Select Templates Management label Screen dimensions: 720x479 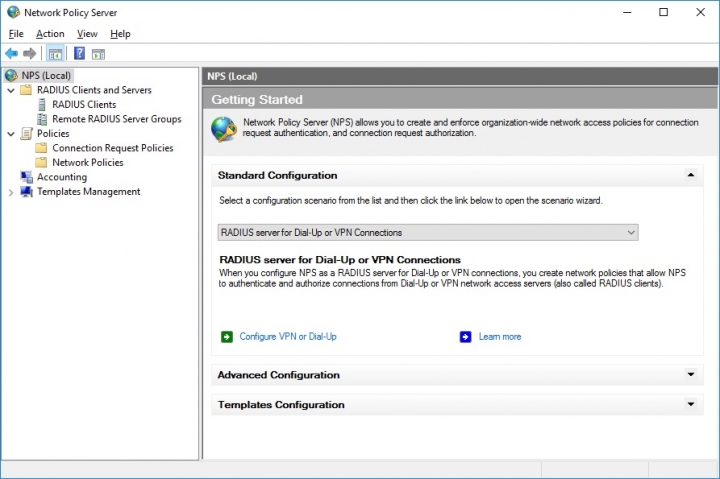pyautogui.click(x=89, y=192)
